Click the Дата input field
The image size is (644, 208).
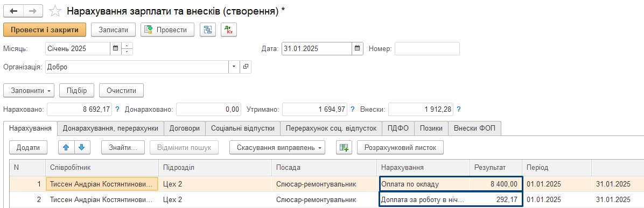(317, 48)
